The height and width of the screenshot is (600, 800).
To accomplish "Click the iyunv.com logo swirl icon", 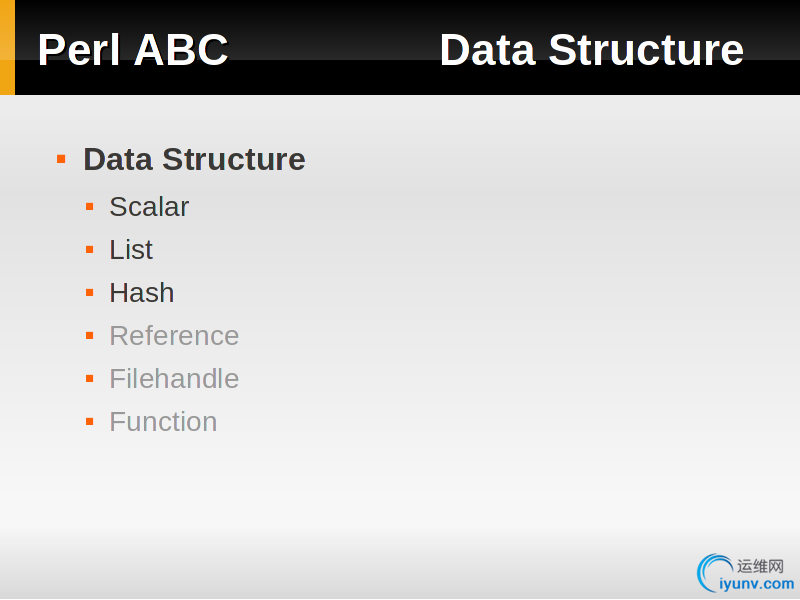I will pos(714,573).
